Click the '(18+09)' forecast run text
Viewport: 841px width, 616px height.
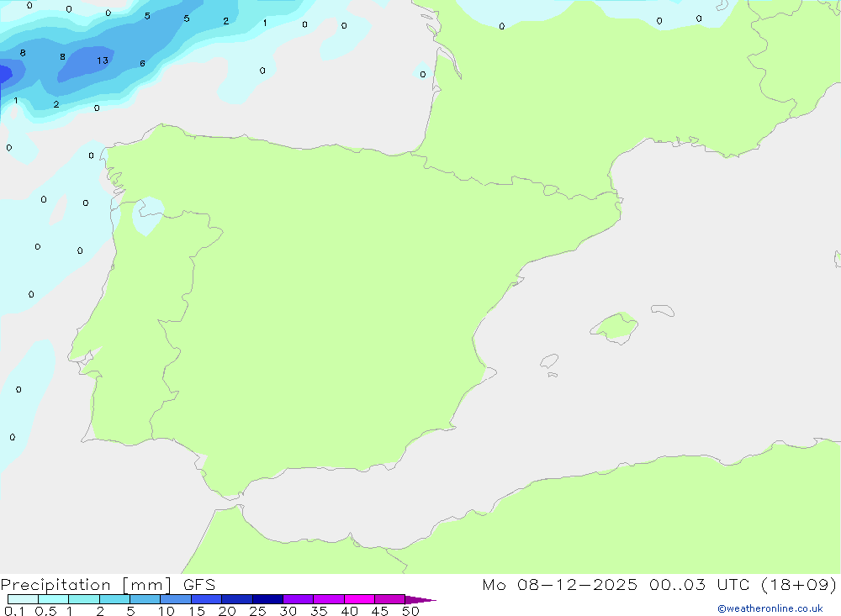(799, 584)
